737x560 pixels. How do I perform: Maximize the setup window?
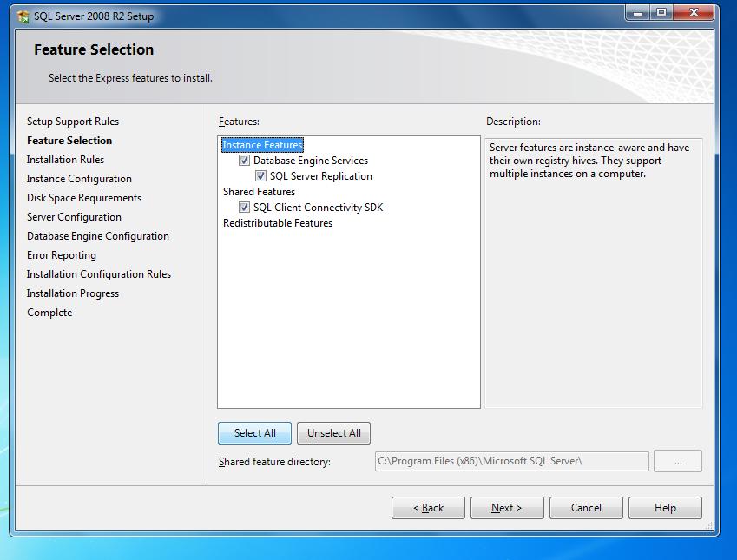[661, 13]
